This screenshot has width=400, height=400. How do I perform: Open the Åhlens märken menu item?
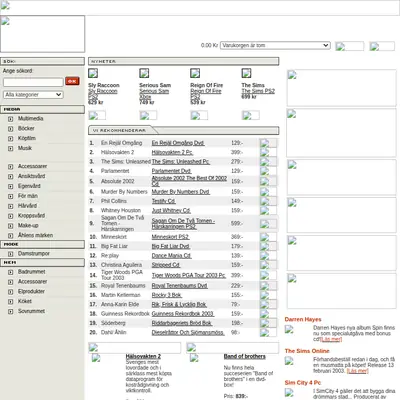(35, 235)
